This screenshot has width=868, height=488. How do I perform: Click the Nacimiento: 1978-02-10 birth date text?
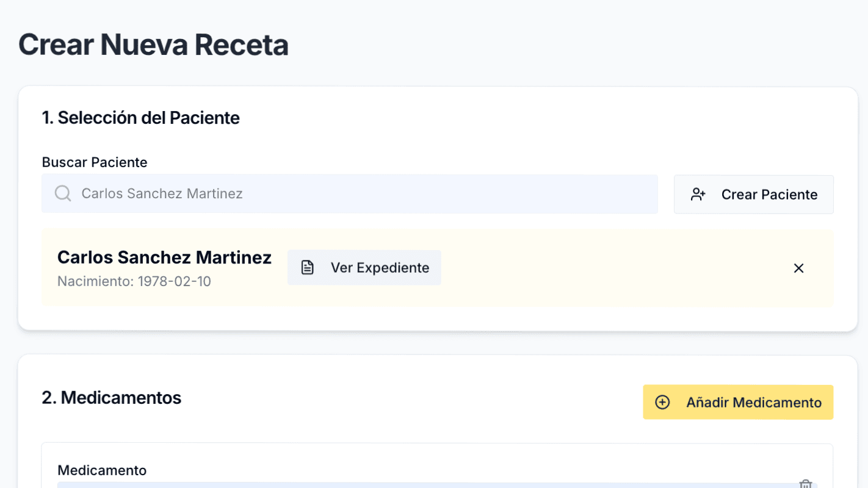[x=134, y=281]
